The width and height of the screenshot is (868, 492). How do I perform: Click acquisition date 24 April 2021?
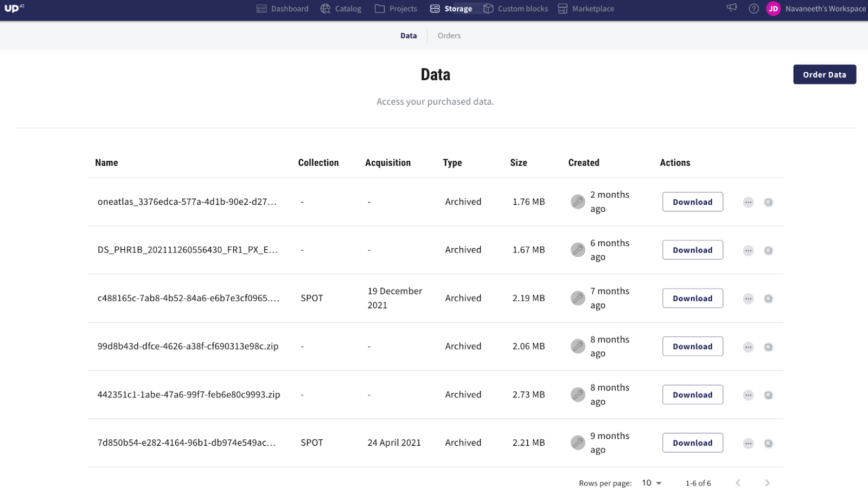(394, 443)
